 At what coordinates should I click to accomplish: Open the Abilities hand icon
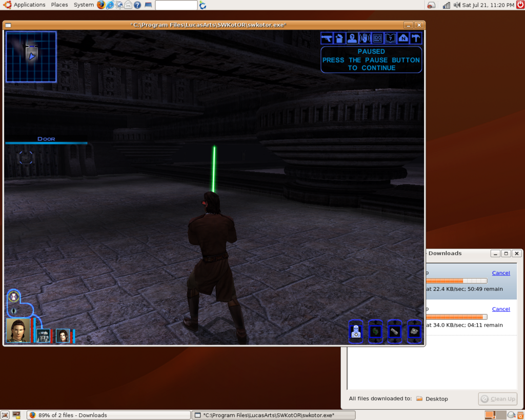pos(365,38)
